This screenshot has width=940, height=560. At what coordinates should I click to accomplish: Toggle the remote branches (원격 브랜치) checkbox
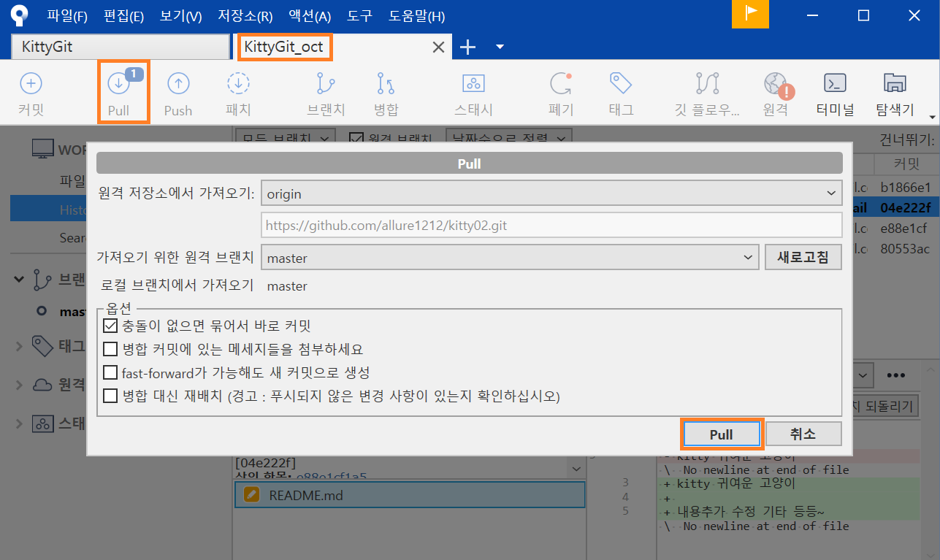coord(356,138)
